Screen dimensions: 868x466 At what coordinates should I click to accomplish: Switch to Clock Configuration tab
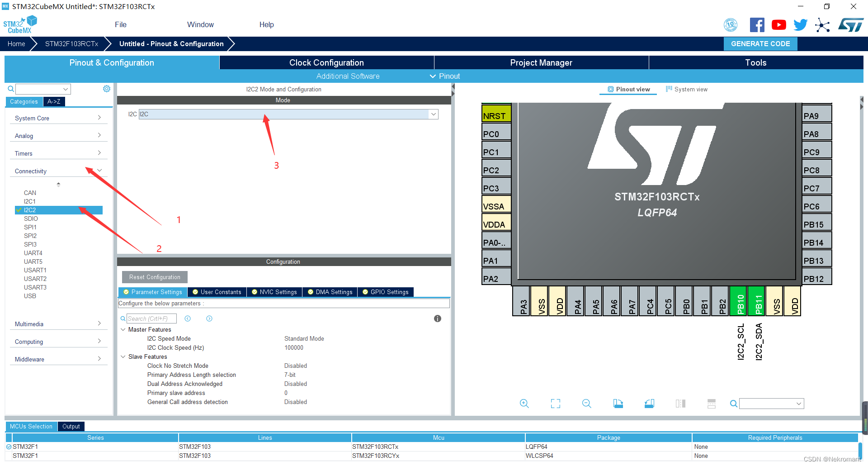click(x=326, y=62)
